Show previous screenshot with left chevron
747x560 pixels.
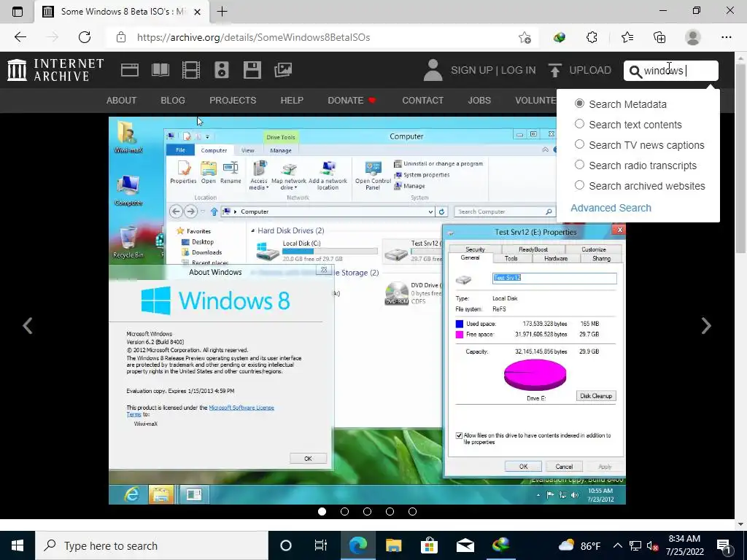[x=28, y=326]
